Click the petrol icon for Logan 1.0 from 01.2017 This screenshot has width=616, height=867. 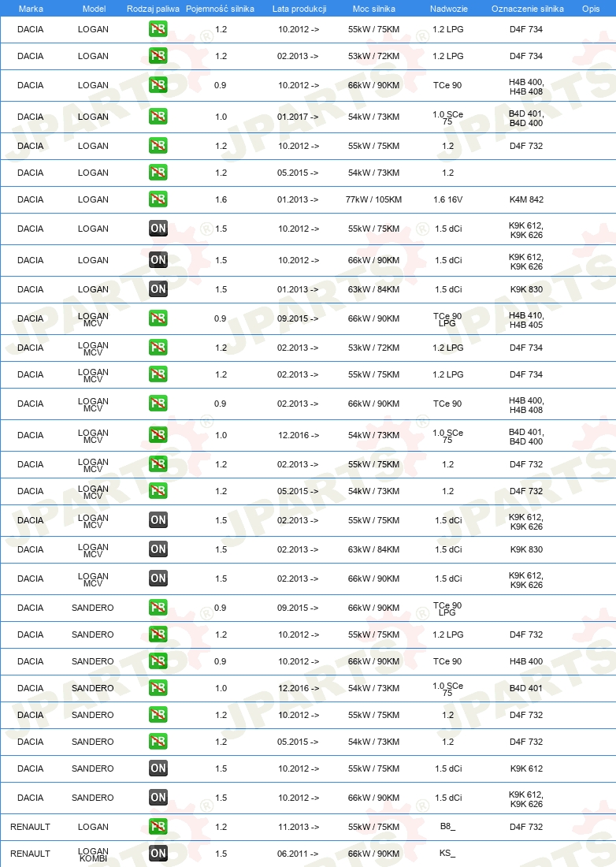point(158,117)
